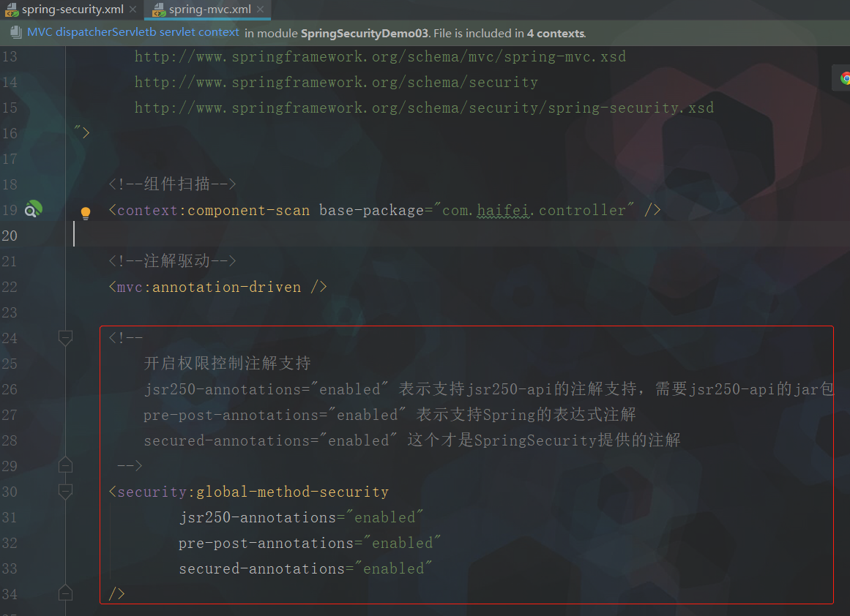Click line number 20 in the gutter
Viewport: 850px width, 616px height.
pos(10,236)
